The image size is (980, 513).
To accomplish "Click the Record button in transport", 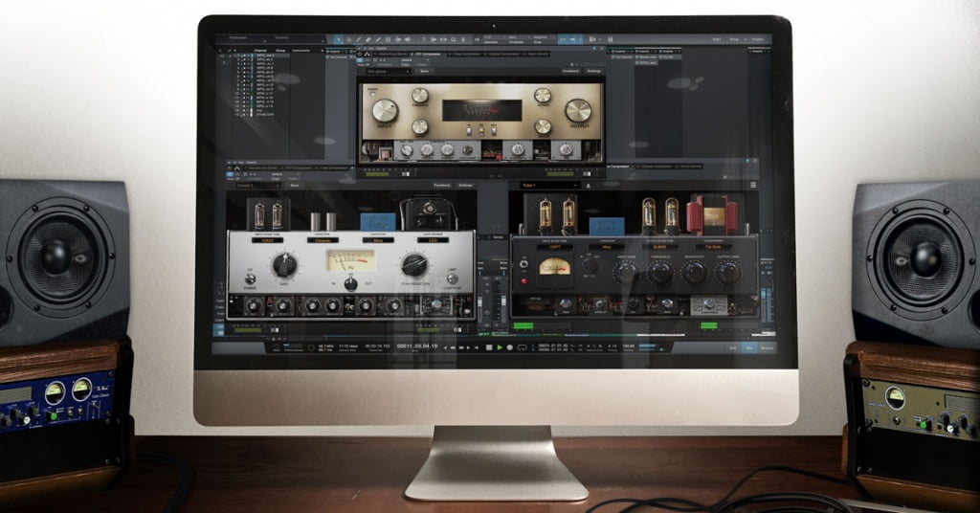I will click(x=509, y=347).
